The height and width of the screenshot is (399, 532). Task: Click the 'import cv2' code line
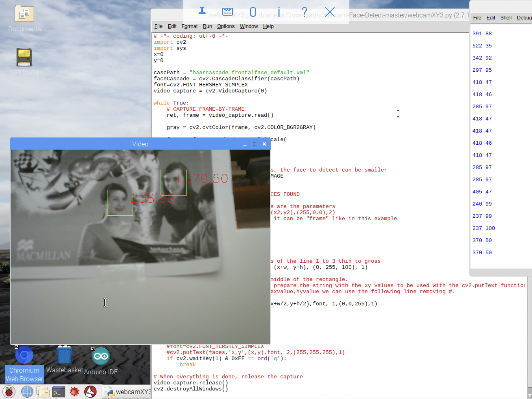(170, 42)
